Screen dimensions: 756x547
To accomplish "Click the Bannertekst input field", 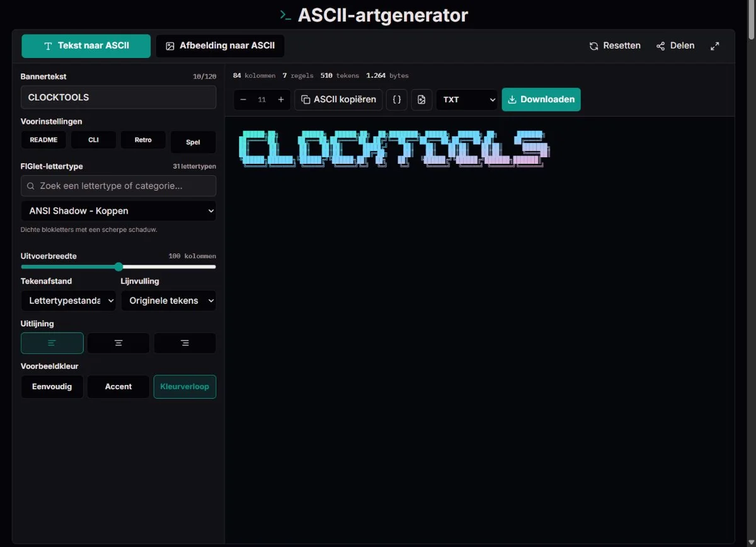I will [118, 98].
